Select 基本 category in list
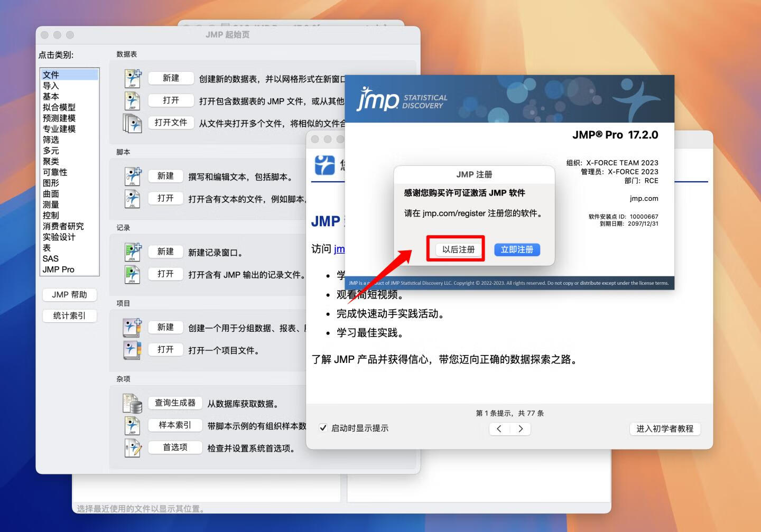761x532 pixels. click(69, 97)
